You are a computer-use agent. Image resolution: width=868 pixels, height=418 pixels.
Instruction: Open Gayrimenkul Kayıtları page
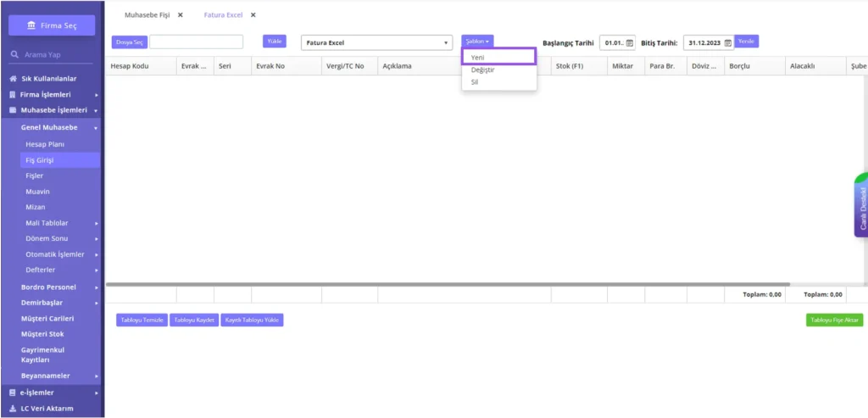tap(42, 355)
